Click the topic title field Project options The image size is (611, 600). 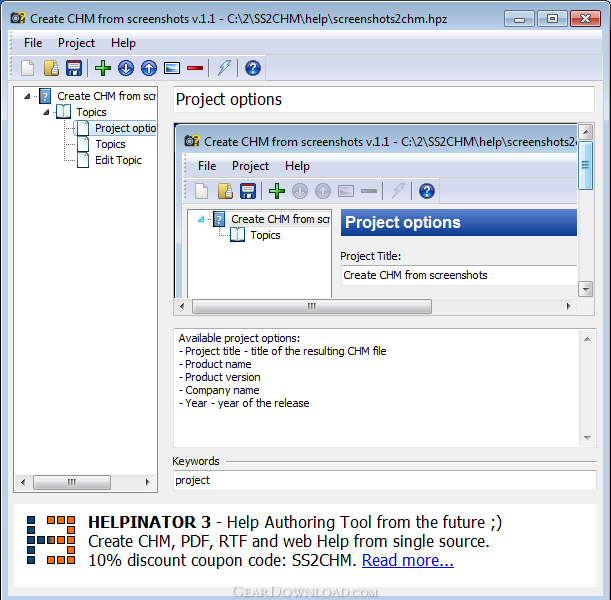click(x=384, y=99)
